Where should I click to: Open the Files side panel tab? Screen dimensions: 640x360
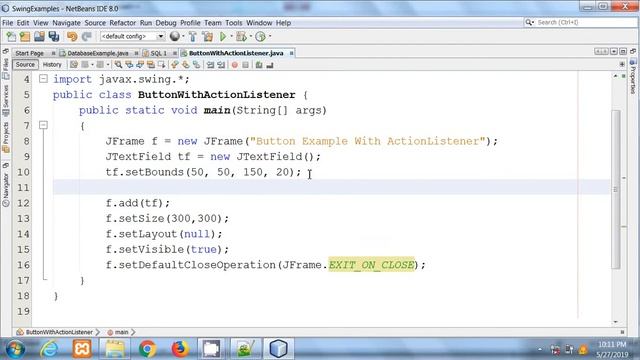pyautogui.click(x=6, y=69)
